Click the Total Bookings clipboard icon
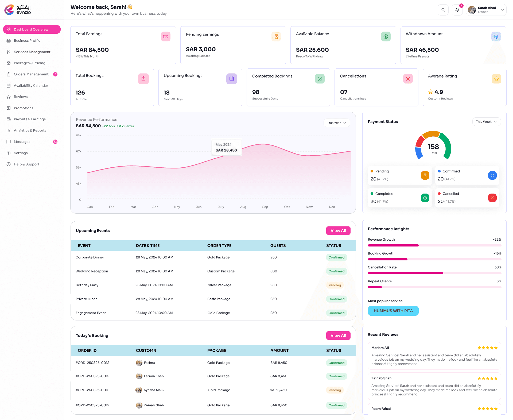Screen dimensions: 513x420 (x=143, y=79)
